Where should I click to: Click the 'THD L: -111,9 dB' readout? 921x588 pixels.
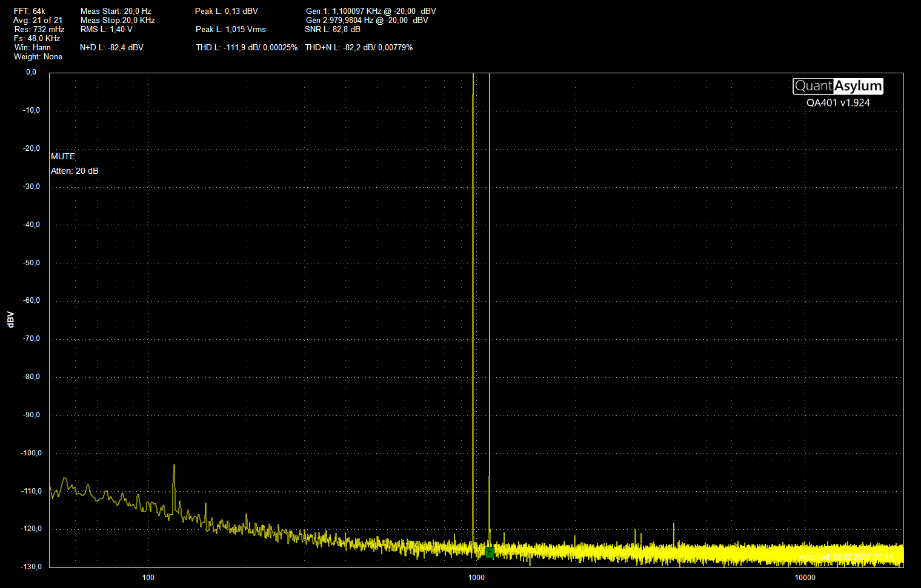pyautogui.click(x=247, y=47)
